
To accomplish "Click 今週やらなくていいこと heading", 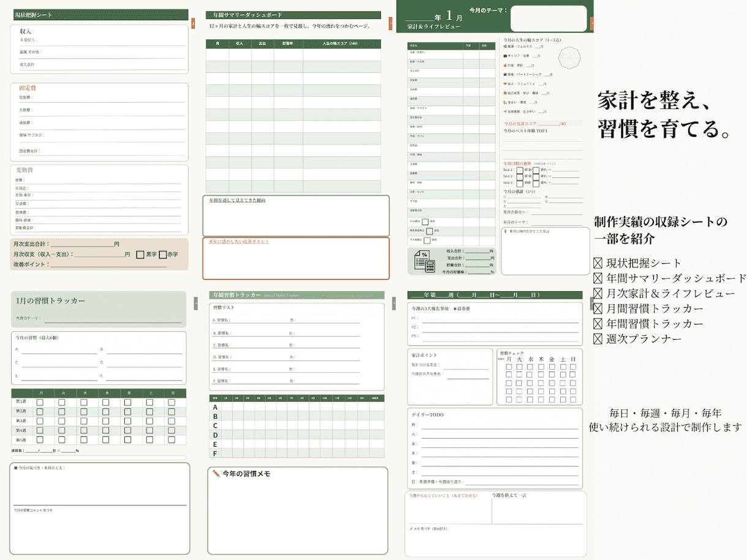I will (443, 495).
